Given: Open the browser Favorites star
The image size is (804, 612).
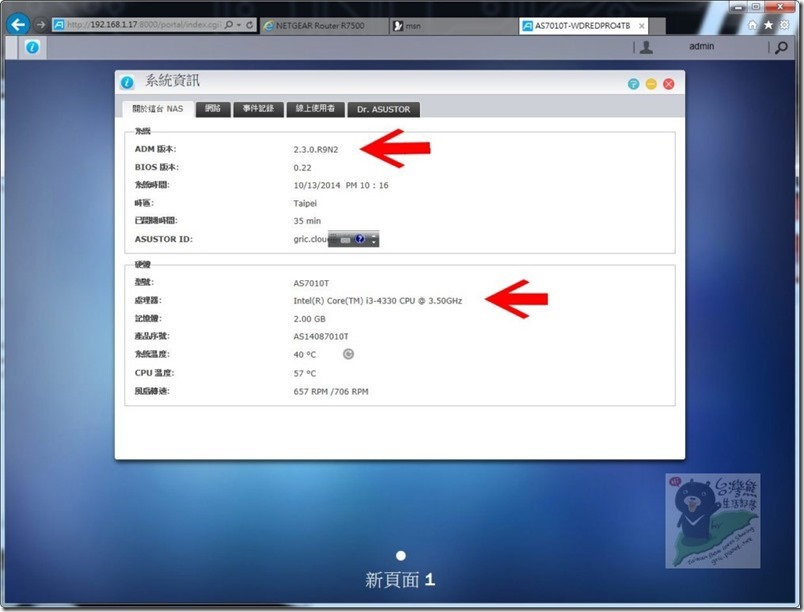Looking at the screenshot, I should [768, 25].
